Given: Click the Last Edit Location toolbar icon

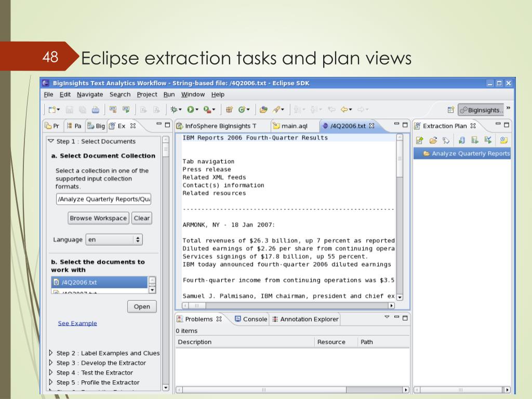Looking at the screenshot, I should tap(331, 109).
